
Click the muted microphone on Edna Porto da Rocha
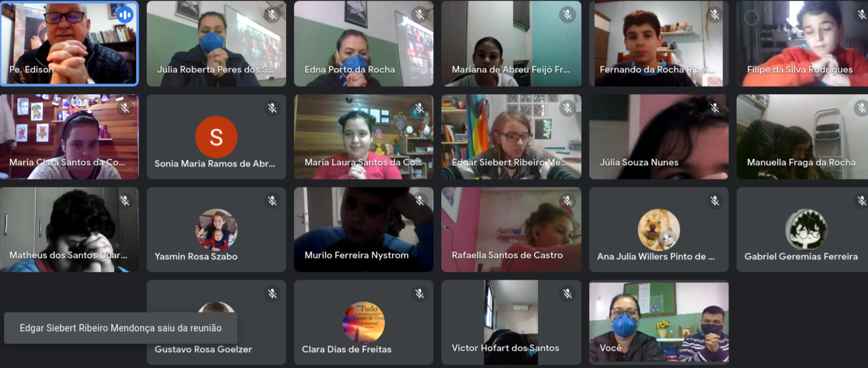(x=420, y=14)
